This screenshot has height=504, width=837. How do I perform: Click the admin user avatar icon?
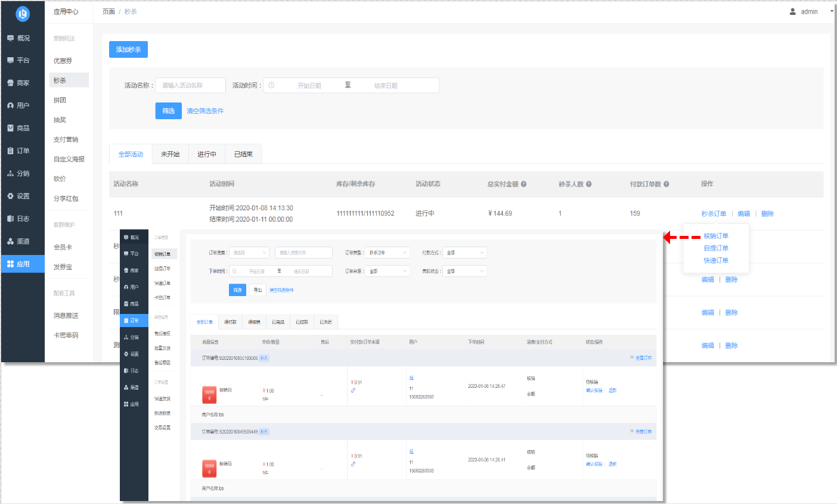pyautogui.click(x=792, y=12)
